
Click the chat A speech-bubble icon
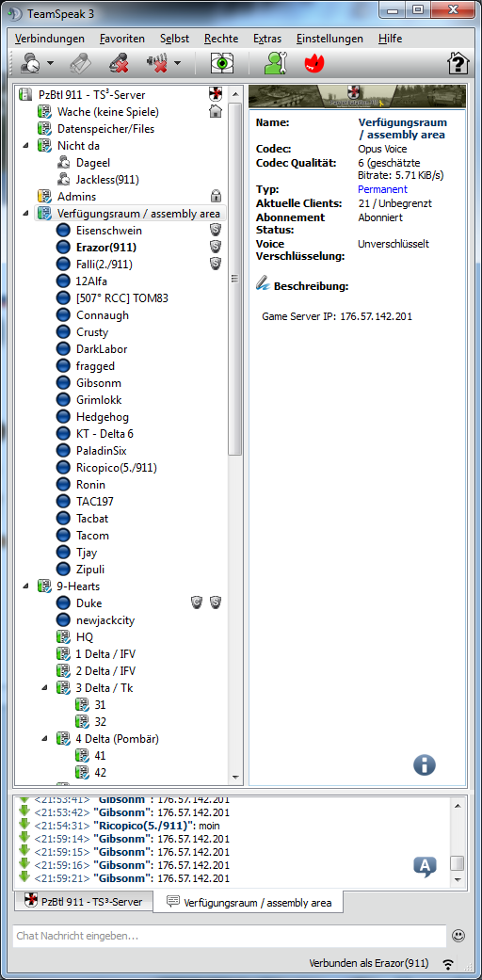pyautogui.click(x=425, y=867)
